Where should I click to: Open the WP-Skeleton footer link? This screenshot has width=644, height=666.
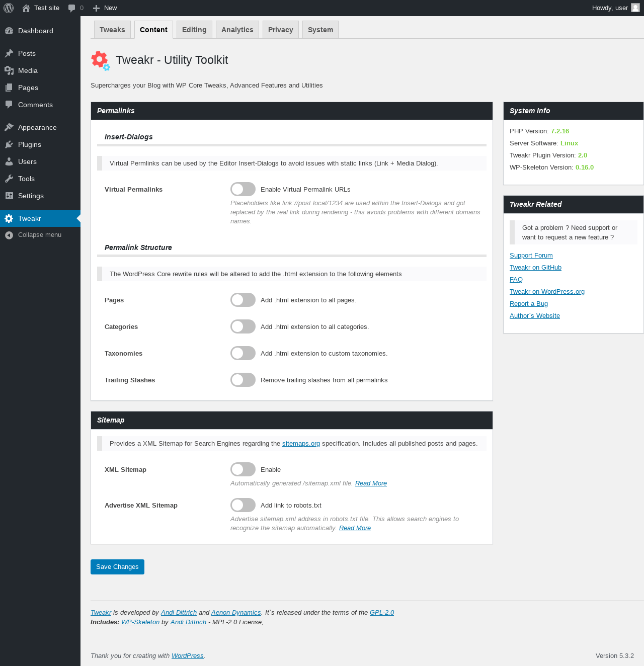point(140,622)
